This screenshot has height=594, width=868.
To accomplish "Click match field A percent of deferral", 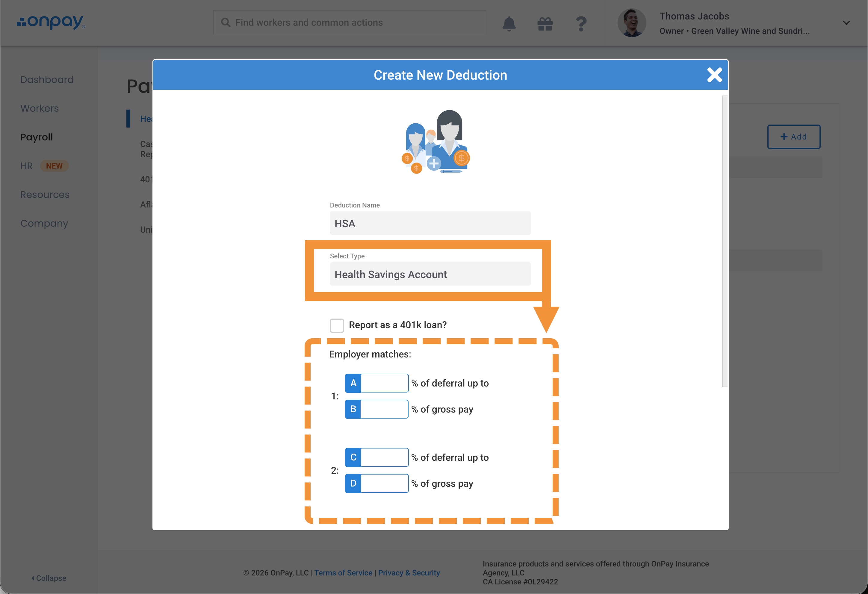I will 384,383.
